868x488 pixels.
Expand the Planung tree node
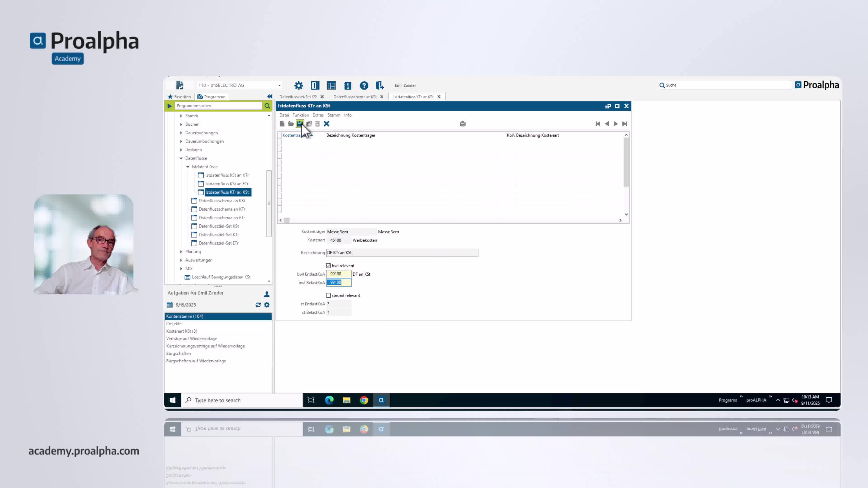(x=181, y=252)
